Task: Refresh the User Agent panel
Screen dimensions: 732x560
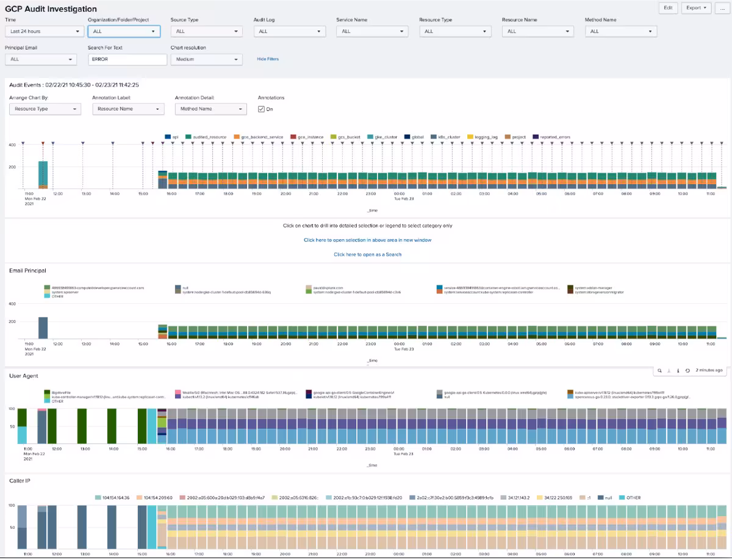Action: [687, 370]
